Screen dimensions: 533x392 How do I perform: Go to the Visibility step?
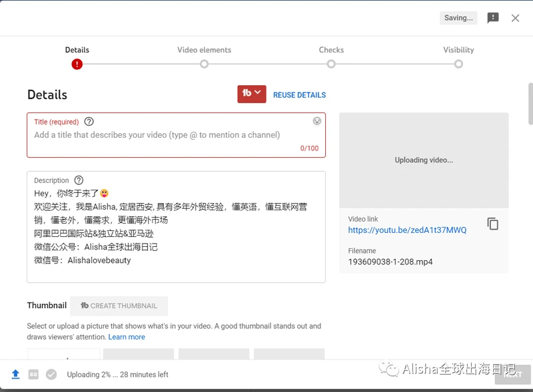(458, 64)
